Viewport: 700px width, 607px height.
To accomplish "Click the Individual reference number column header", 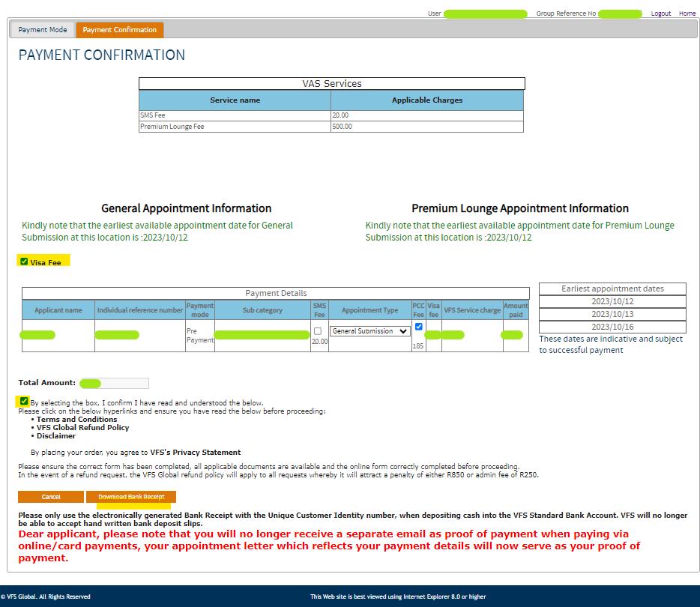I will [x=140, y=310].
